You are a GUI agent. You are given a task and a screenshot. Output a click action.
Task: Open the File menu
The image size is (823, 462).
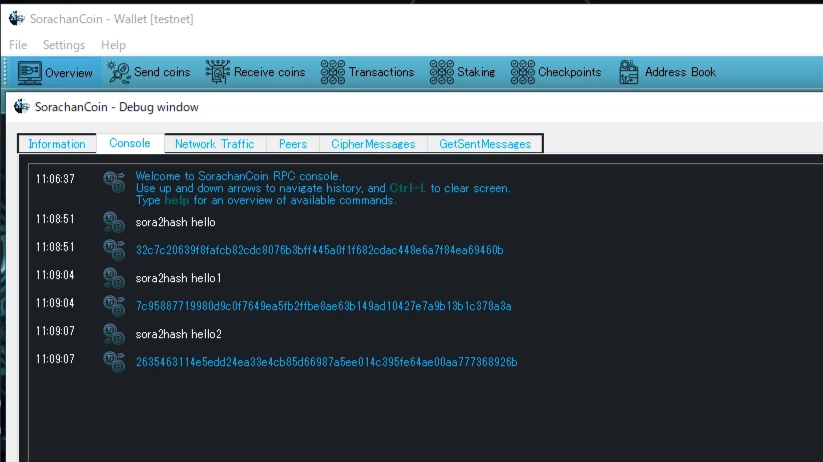click(x=18, y=45)
